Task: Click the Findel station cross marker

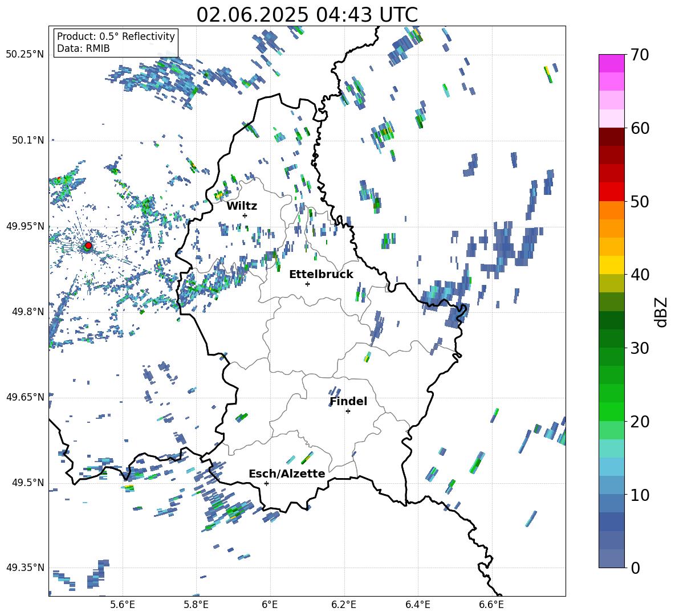Action: [348, 411]
